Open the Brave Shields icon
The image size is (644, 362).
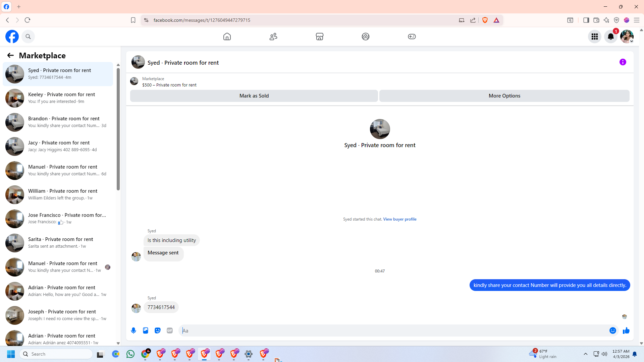485,20
